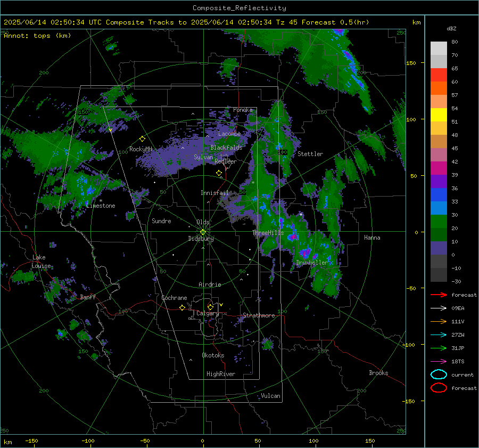Viewport: 479px width, 448px height.
Task: Click the red forecast arrow in legend
Action: tap(439, 295)
